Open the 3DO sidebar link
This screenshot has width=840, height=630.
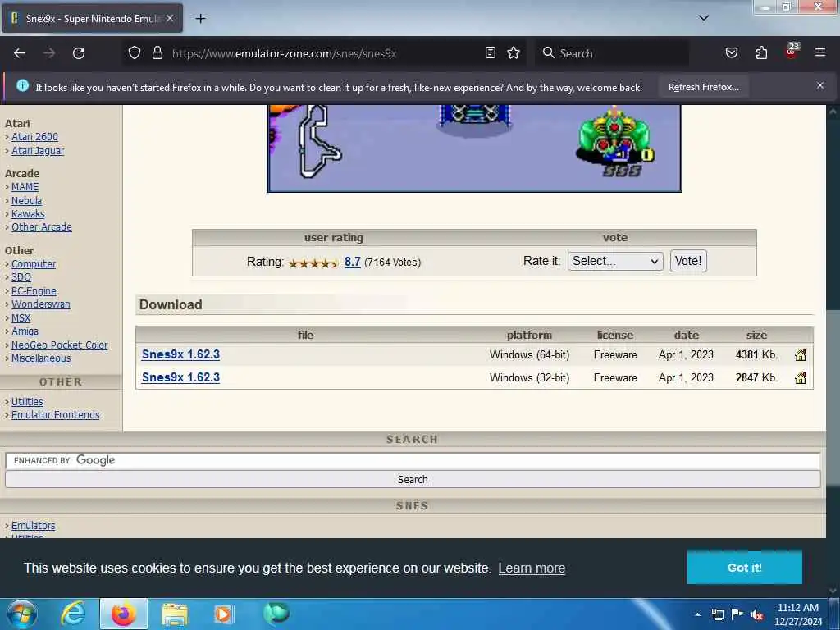click(x=21, y=277)
